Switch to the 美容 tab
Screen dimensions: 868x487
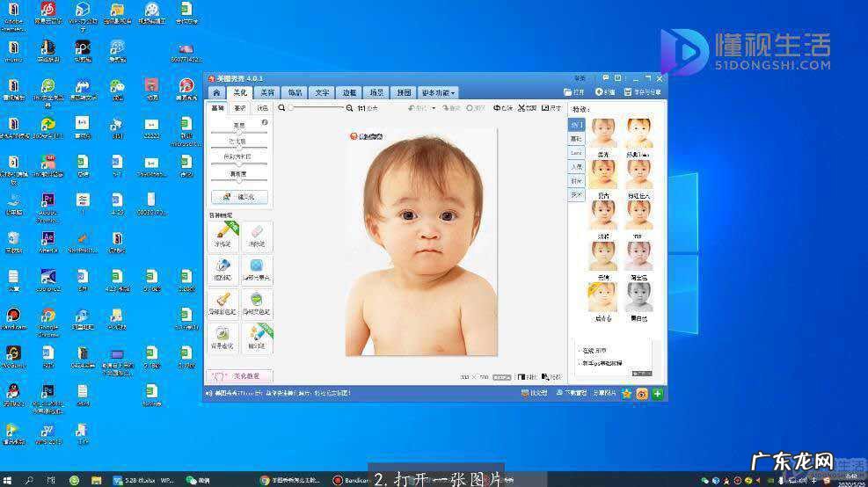tap(267, 92)
